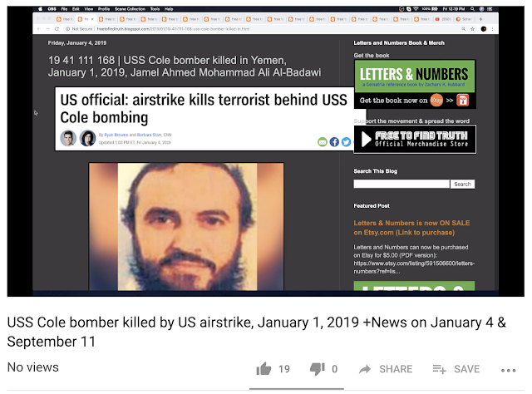Click the Facebook share icon in article
The width and height of the screenshot is (532, 394).
334,142
